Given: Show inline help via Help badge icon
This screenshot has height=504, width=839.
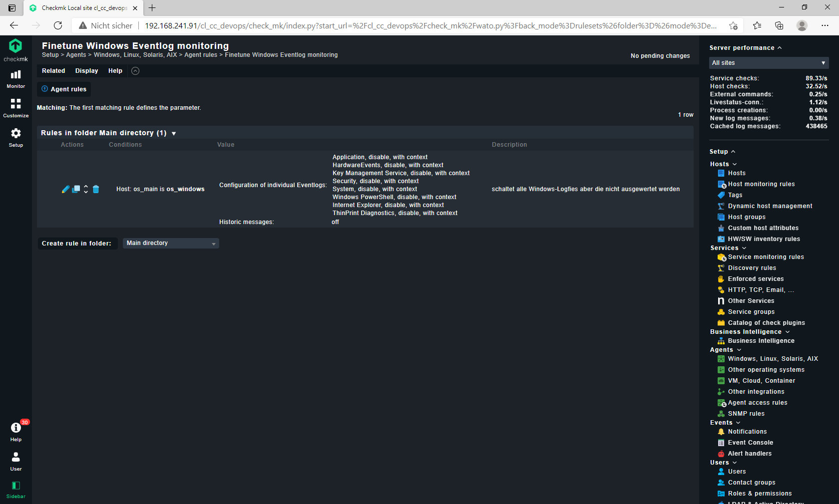Looking at the screenshot, I should coord(15,428).
